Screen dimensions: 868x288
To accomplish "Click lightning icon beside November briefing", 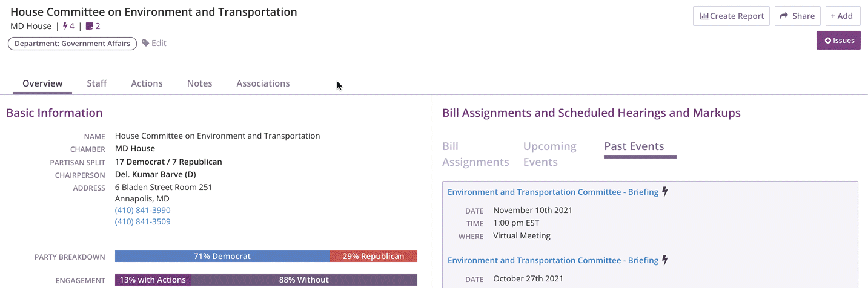I will click(665, 192).
